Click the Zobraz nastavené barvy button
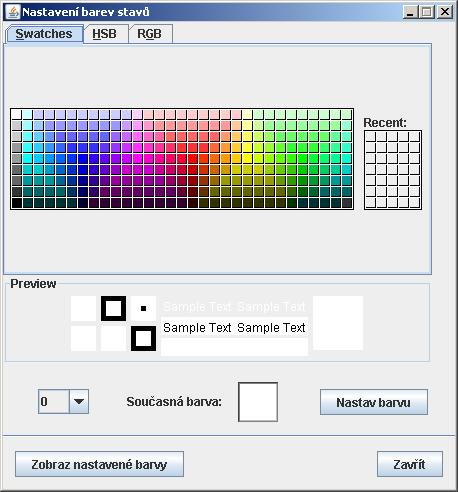Screen dimensions: 458x492 [99, 464]
